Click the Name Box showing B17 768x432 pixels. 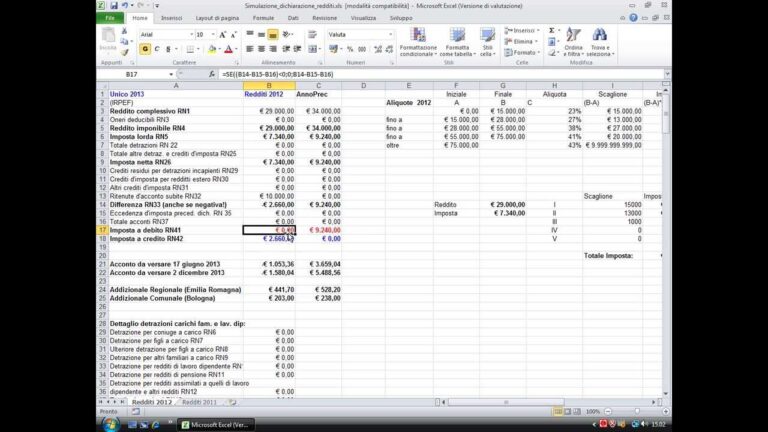[x=132, y=74]
